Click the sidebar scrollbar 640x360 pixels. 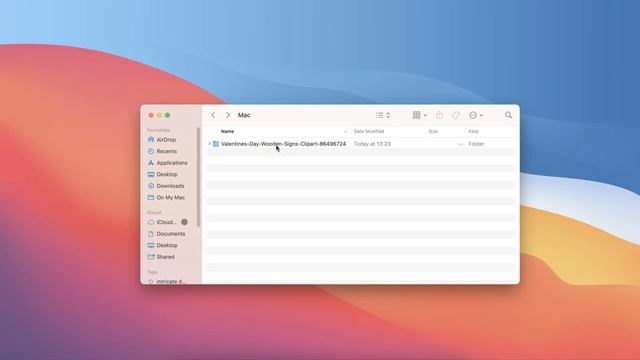[x=198, y=177]
